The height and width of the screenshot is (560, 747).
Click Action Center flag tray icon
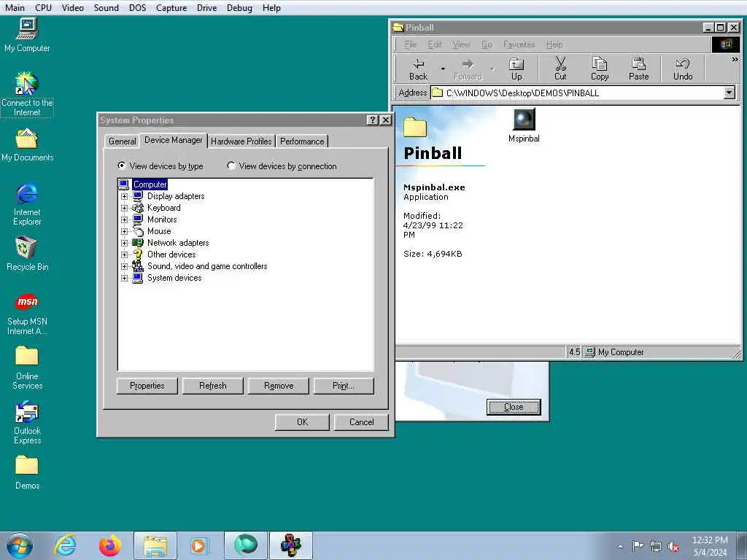pyautogui.click(x=637, y=545)
